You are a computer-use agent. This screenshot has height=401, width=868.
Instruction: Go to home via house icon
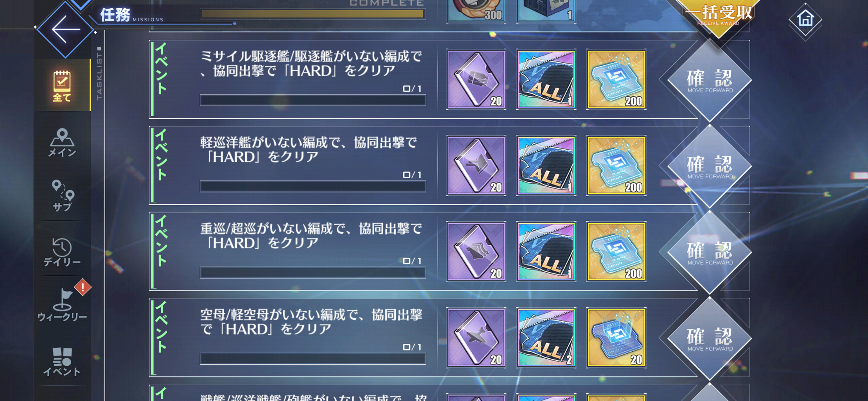(805, 19)
